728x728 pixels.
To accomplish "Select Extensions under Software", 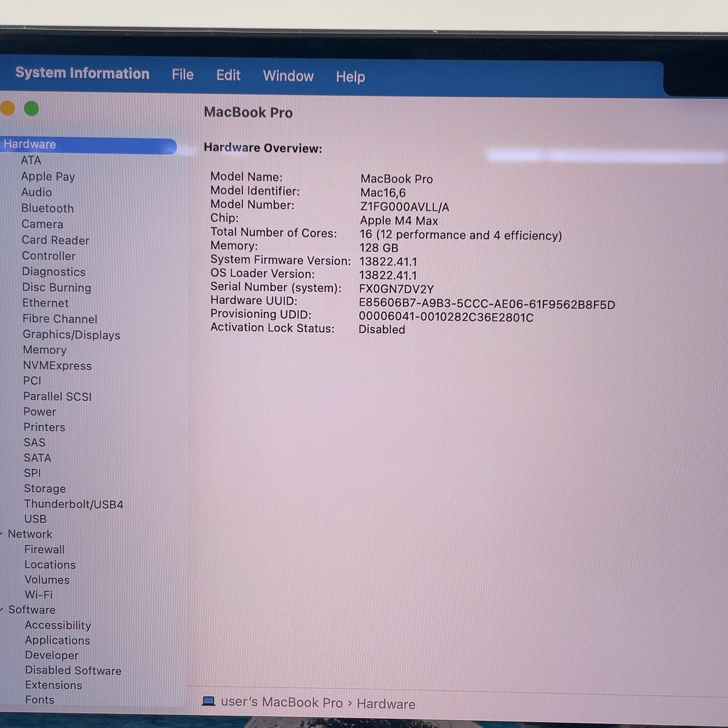I will (x=54, y=686).
